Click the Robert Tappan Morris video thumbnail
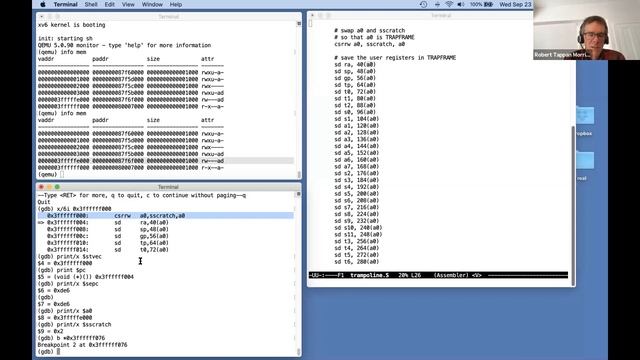640x360 pixels. pyautogui.click(x=587, y=30)
